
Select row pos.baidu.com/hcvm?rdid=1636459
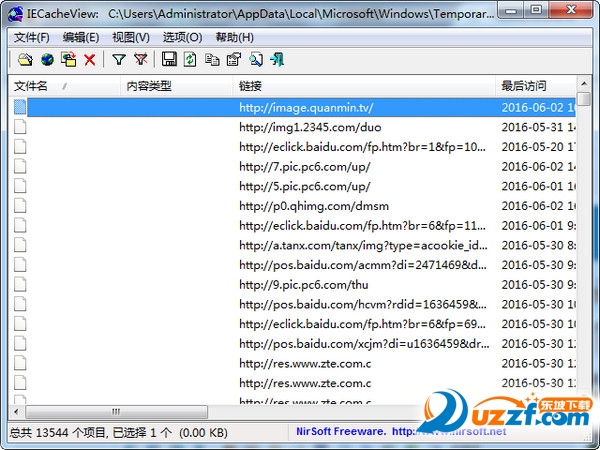(x=292, y=305)
